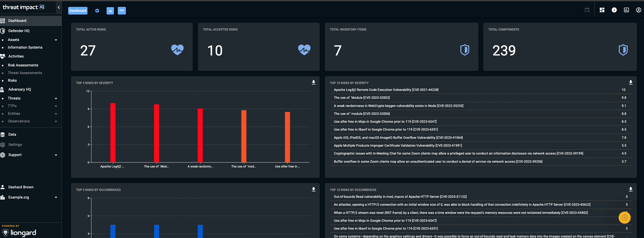Viewport: 644px width, 238px height.
Task: Select HTTP/2 stream reset CVE-2023-45802 row
Action: [481, 213]
